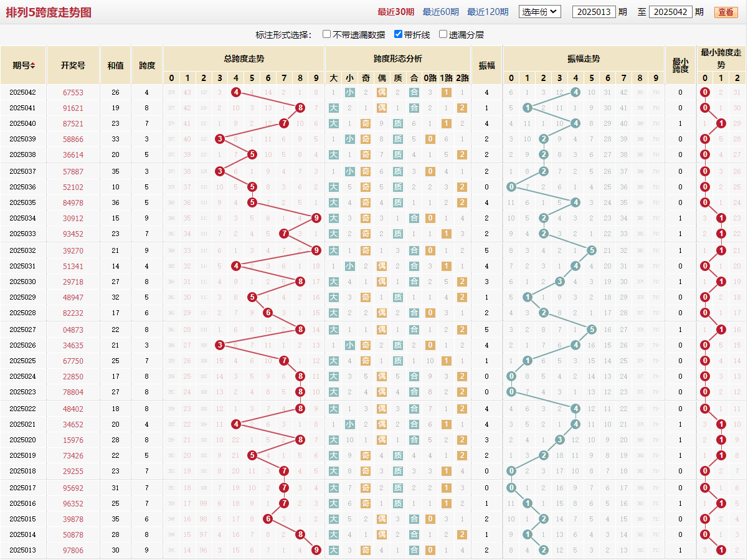Click winning number 91621
This screenshot has height=560, width=748.
click(x=73, y=108)
